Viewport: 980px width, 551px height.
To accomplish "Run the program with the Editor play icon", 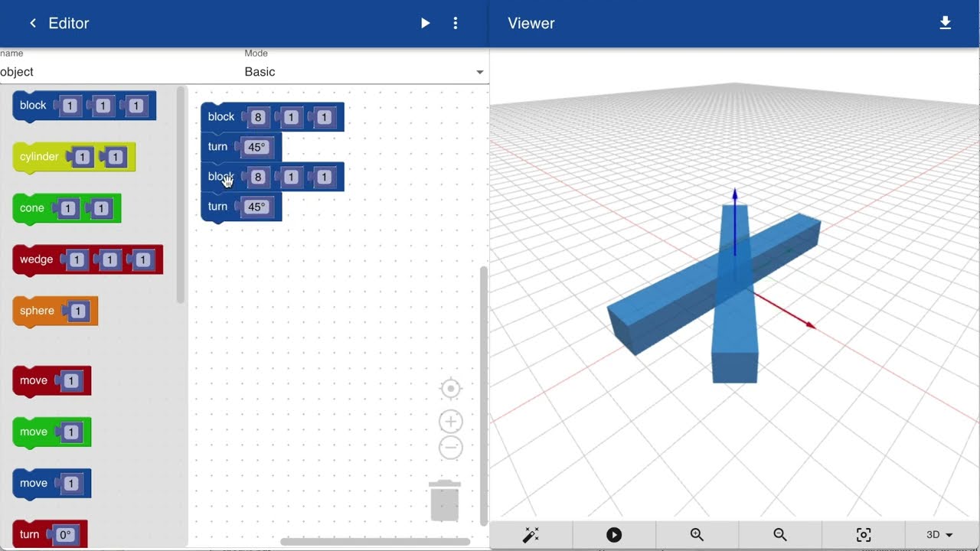I will coord(426,23).
